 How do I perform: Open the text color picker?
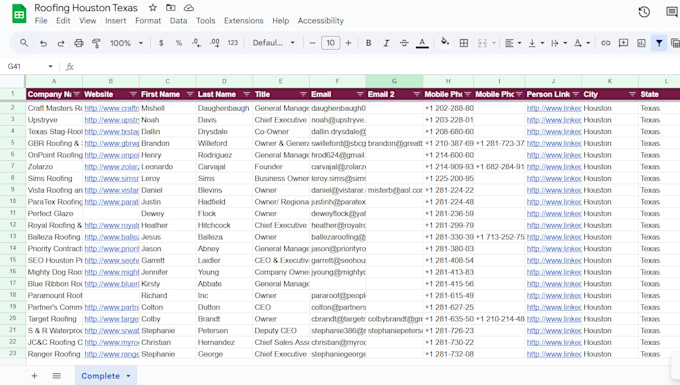coord(422,43)
